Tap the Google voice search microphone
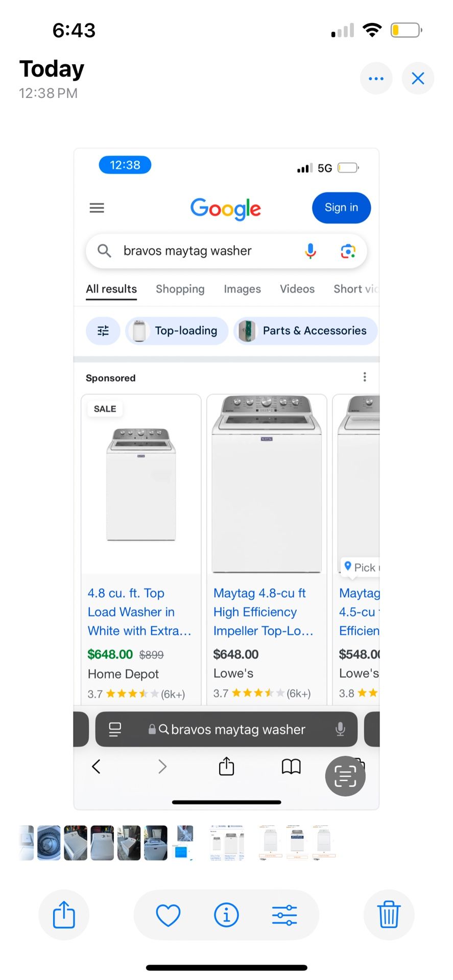The image size is (453, 980). [x=311, y=251]
